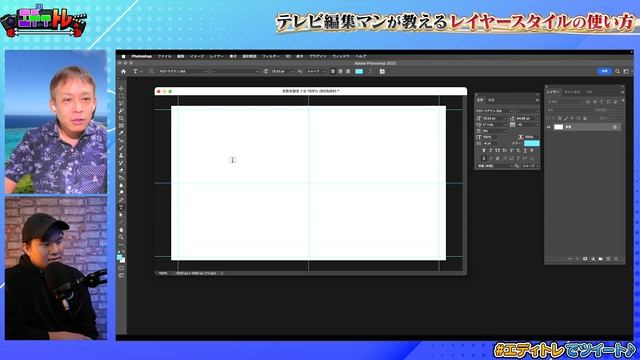Toggle Quick Mask mode in toolbar
This screenshot has height=360, width=640.
(121, 268)
